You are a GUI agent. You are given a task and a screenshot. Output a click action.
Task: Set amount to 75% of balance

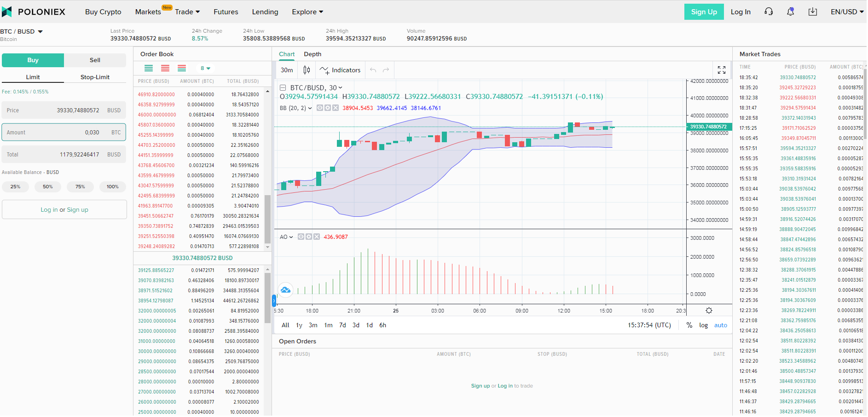[80, 186]
